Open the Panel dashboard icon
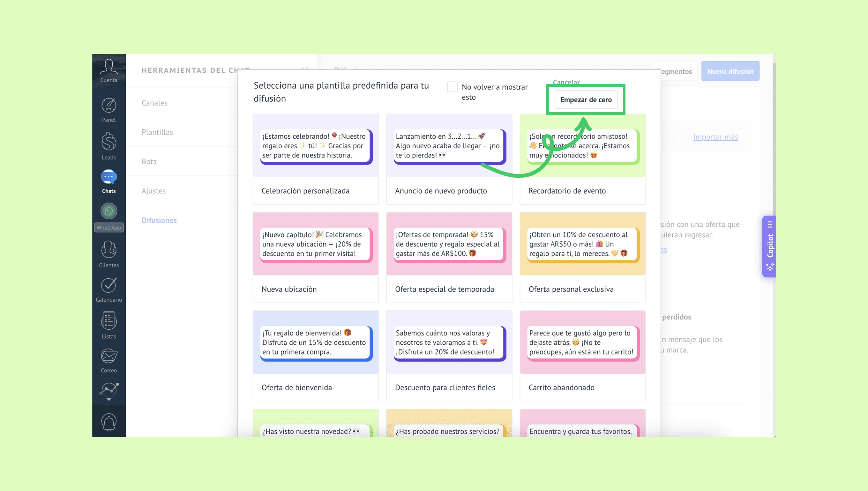 [109, 106]
